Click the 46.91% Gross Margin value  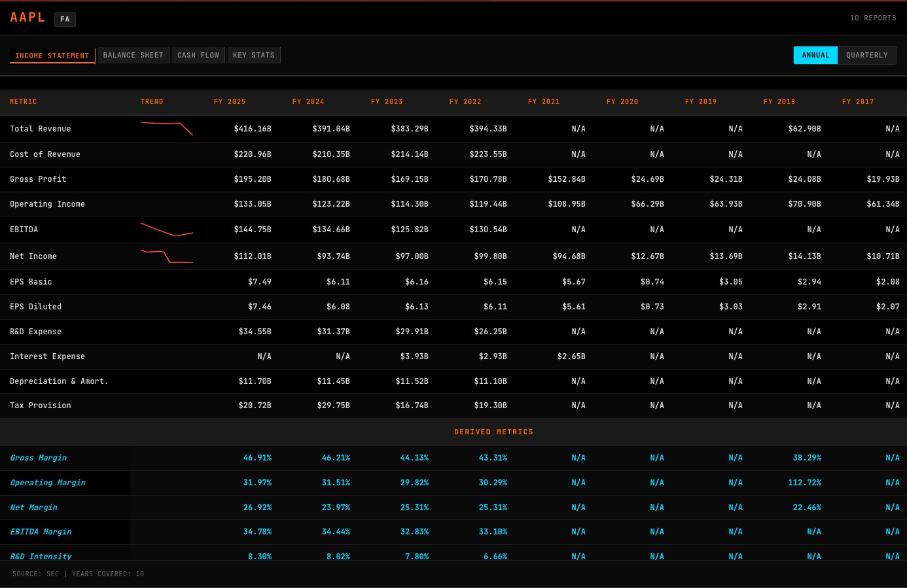click(257, 458)
